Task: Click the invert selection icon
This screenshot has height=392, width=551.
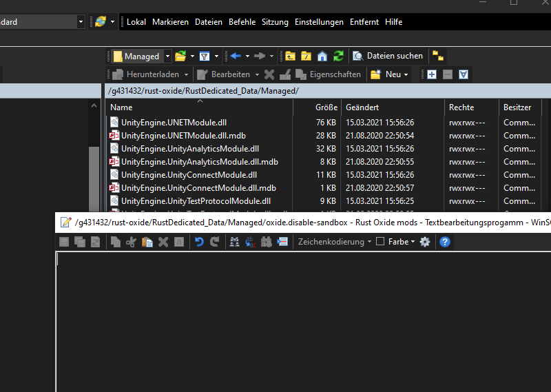Action: pos(464,74)
